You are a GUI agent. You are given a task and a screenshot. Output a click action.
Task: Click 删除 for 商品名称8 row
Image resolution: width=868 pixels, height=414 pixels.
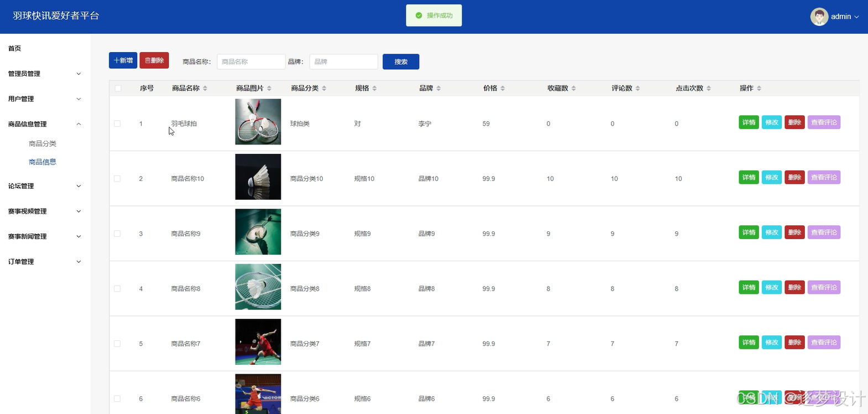pyautogui.click(x=794, y=287)
